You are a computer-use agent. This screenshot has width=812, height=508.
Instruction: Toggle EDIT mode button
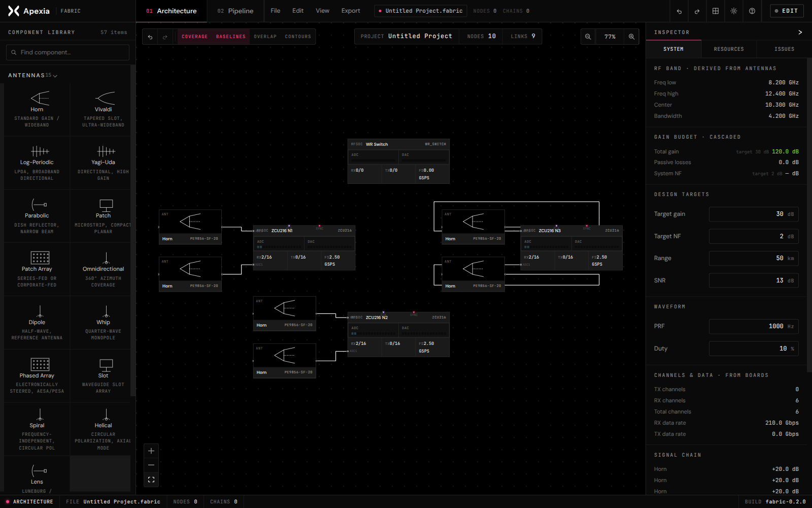point(787,11)
